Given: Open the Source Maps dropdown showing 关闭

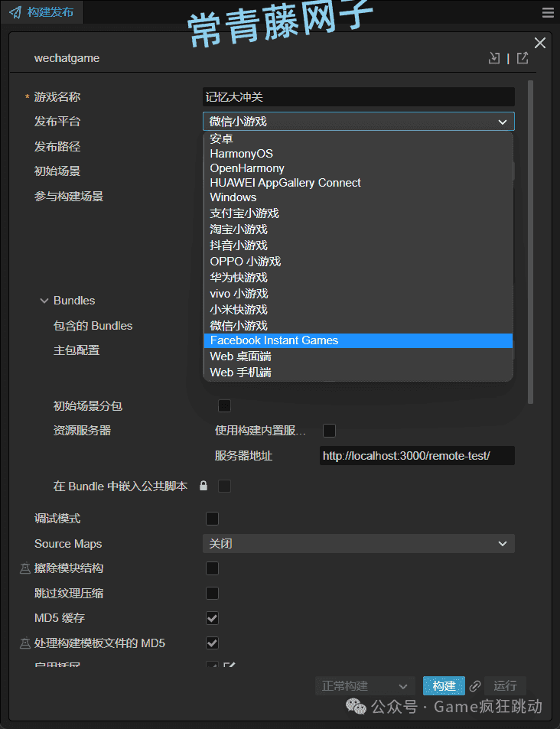Looking at the screenshot, I should coord(359,543).
